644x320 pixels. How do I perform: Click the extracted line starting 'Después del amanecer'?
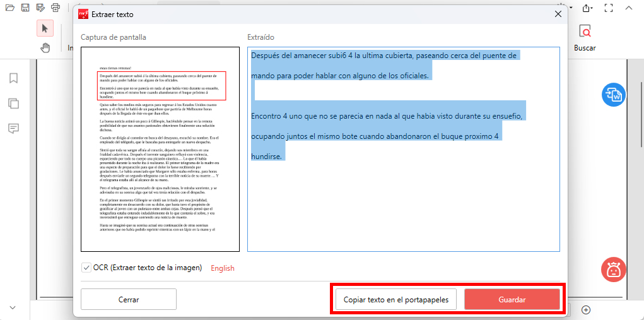tap(383, 56)
